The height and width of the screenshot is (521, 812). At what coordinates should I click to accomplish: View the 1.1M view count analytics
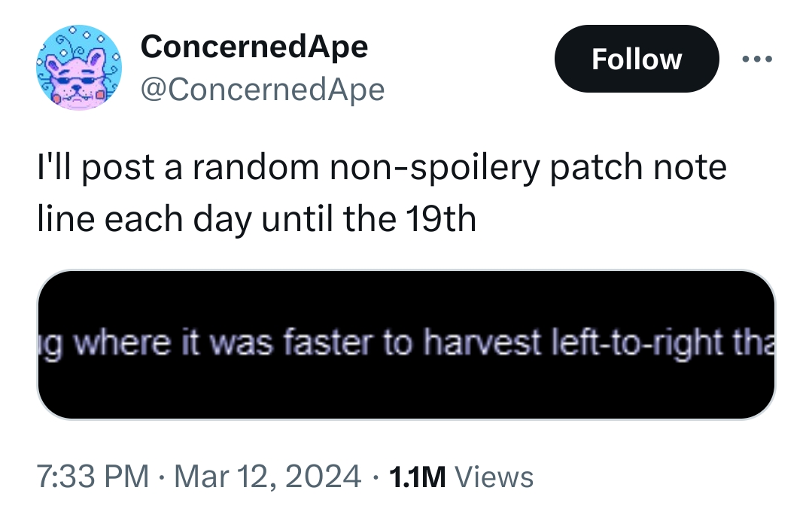click(418, 477)
